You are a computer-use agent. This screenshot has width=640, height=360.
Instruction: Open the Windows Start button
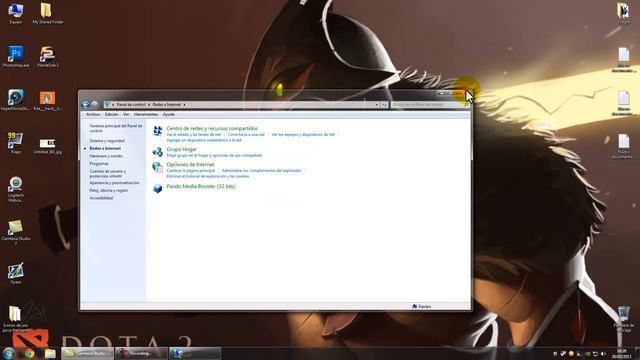pyautogui.click(x=8, y=353)
